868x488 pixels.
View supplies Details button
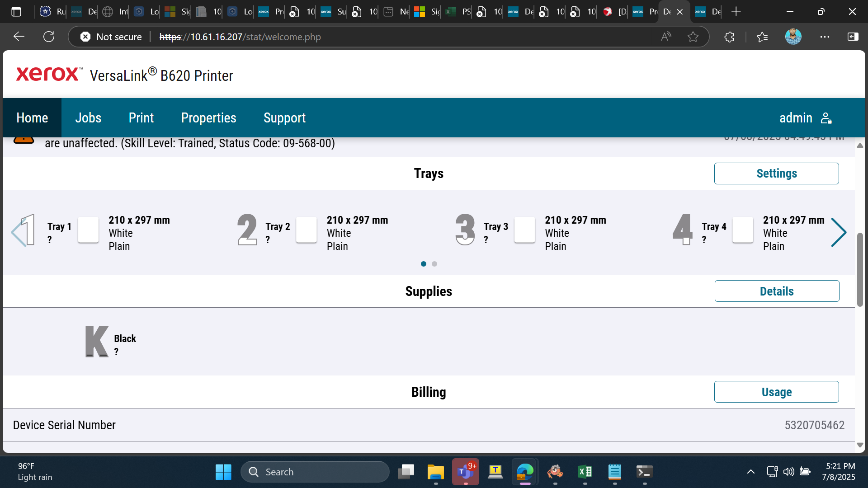[777, 291]
